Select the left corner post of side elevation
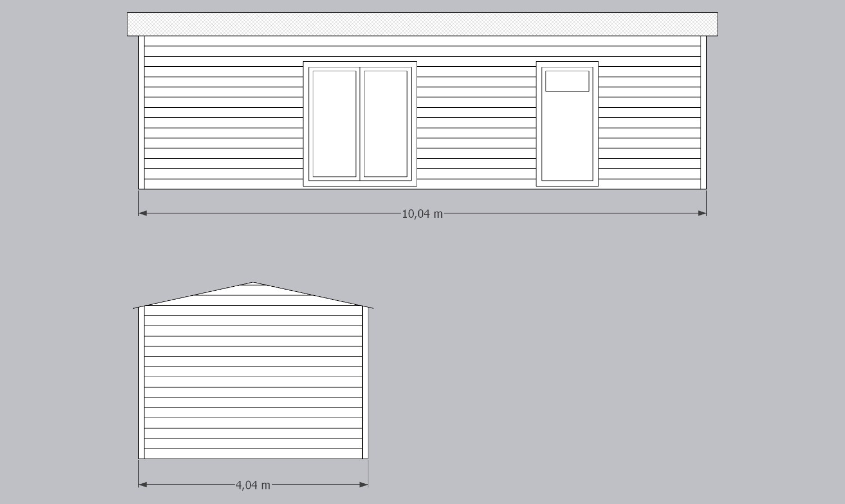 point(141,383)
